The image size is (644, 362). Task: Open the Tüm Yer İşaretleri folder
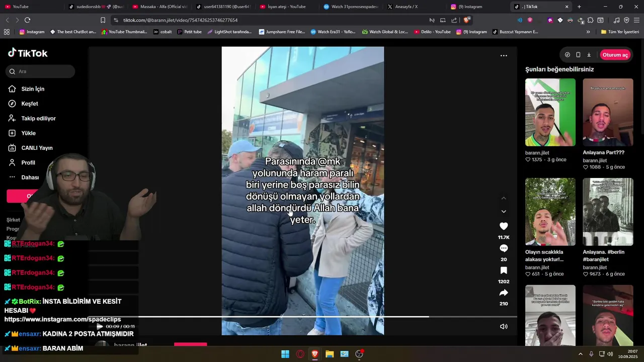click(620, 32)
